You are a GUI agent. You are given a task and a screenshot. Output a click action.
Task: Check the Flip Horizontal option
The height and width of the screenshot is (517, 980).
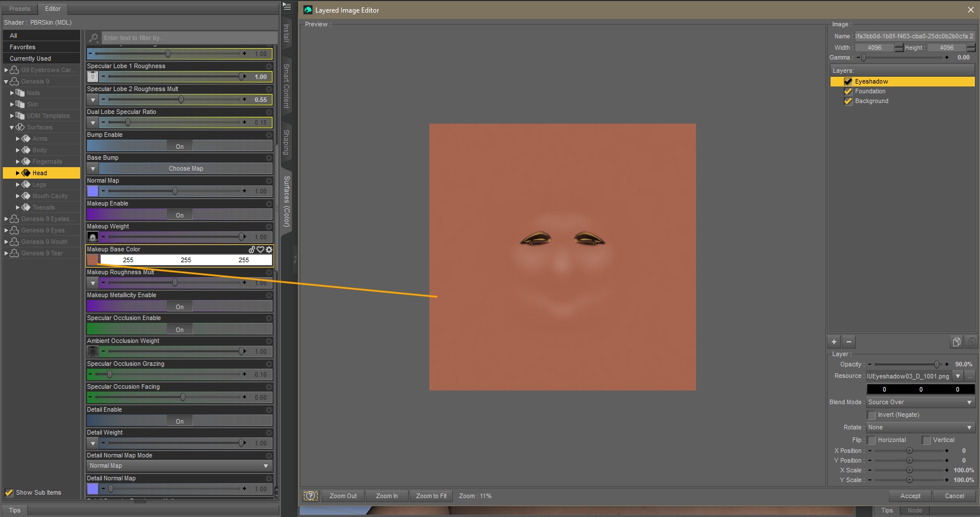coord(871,440)
